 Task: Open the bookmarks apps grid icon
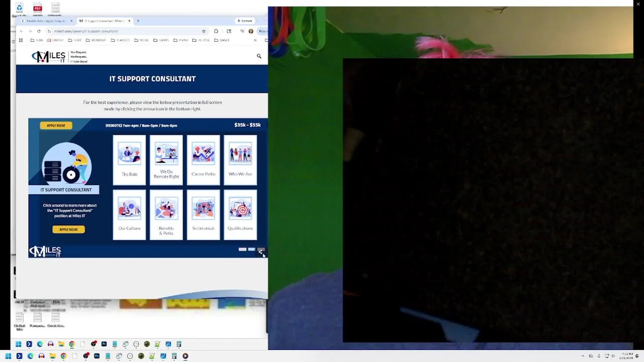21,40
